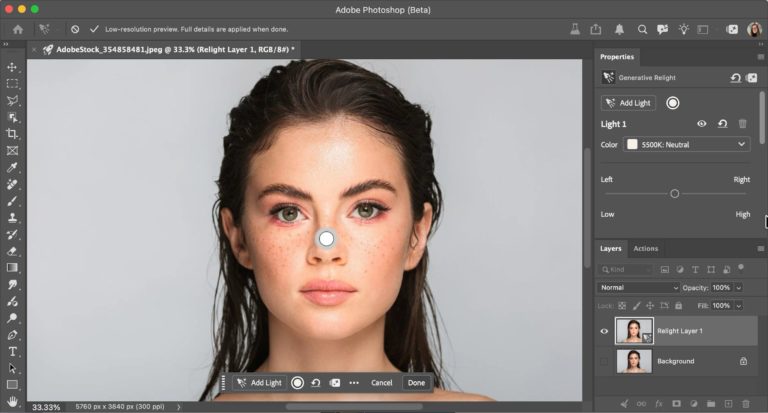Select the Clone Stamp tool
The image size is (768, 413).
pos(12,218)
